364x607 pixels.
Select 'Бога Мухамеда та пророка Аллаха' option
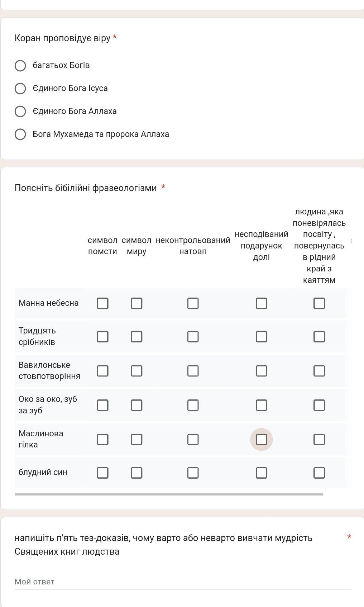click(20, 134)
